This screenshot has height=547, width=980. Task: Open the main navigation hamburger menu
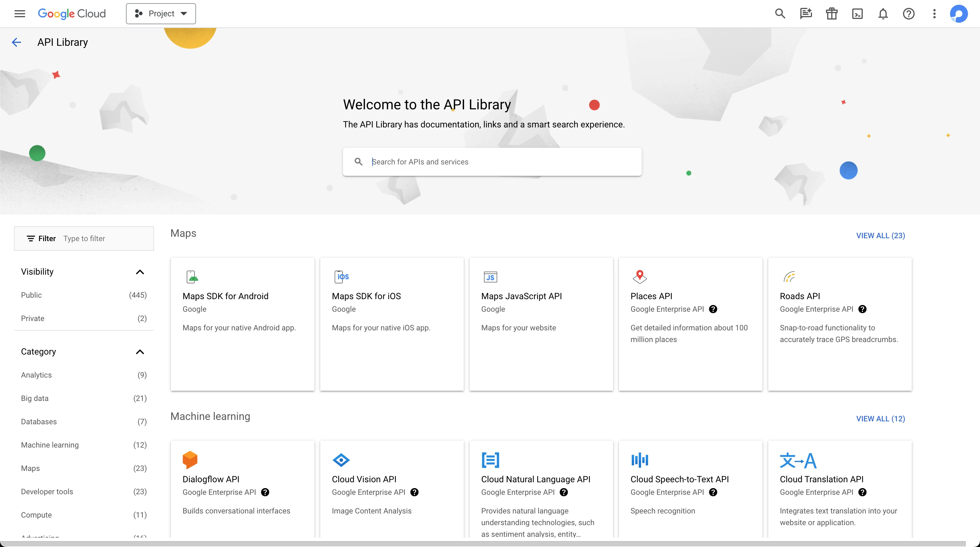pos(20,14)
